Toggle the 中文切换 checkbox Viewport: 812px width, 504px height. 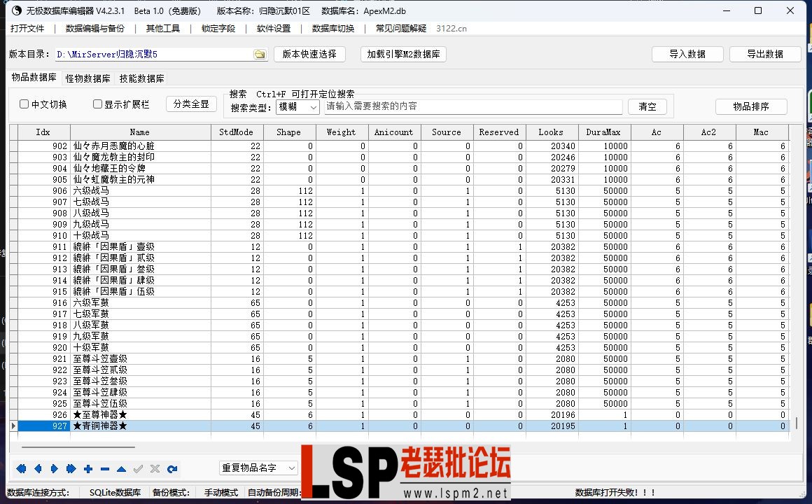(x=24, y=104)
